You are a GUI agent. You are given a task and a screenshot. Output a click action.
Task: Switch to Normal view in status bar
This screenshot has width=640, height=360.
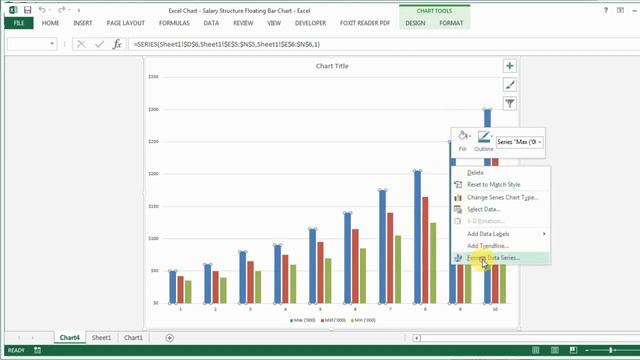point(536,350)
